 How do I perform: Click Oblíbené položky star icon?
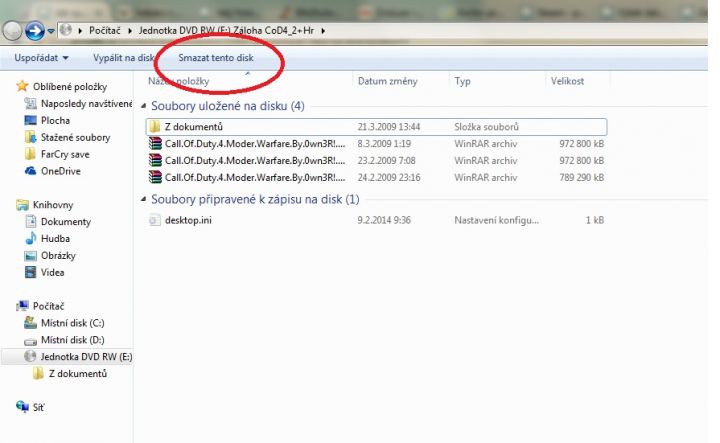click(22, 86)
